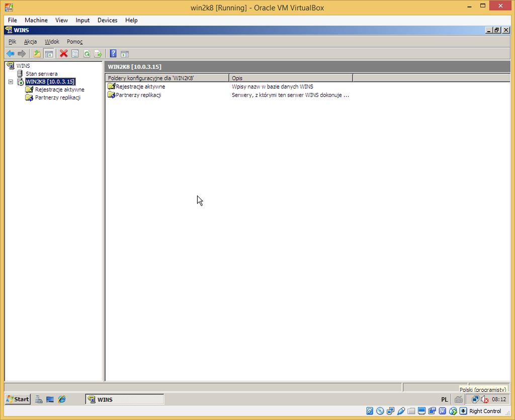
Task: Sort by the Opis column header
Action: 291,78
